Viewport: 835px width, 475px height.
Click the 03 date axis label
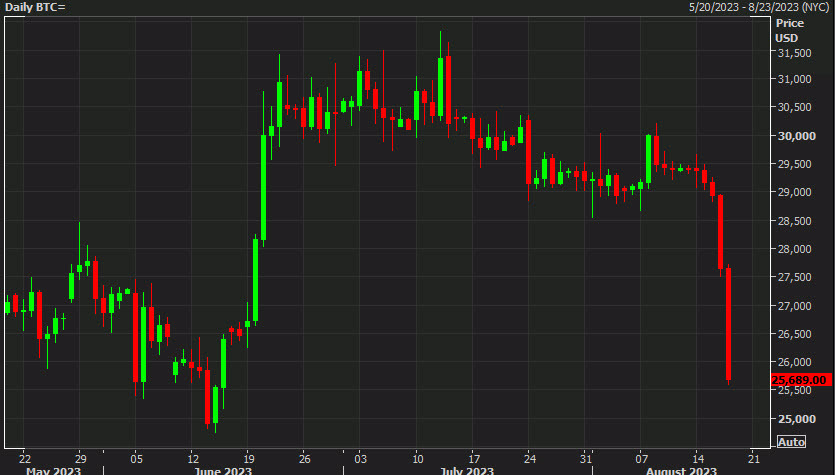[x=361, y=459]
